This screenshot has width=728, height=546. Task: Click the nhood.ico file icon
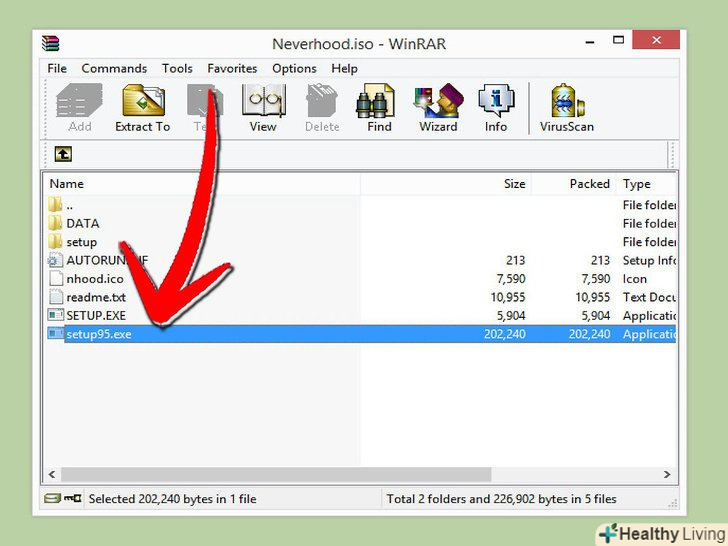click(x=56, y=279)
